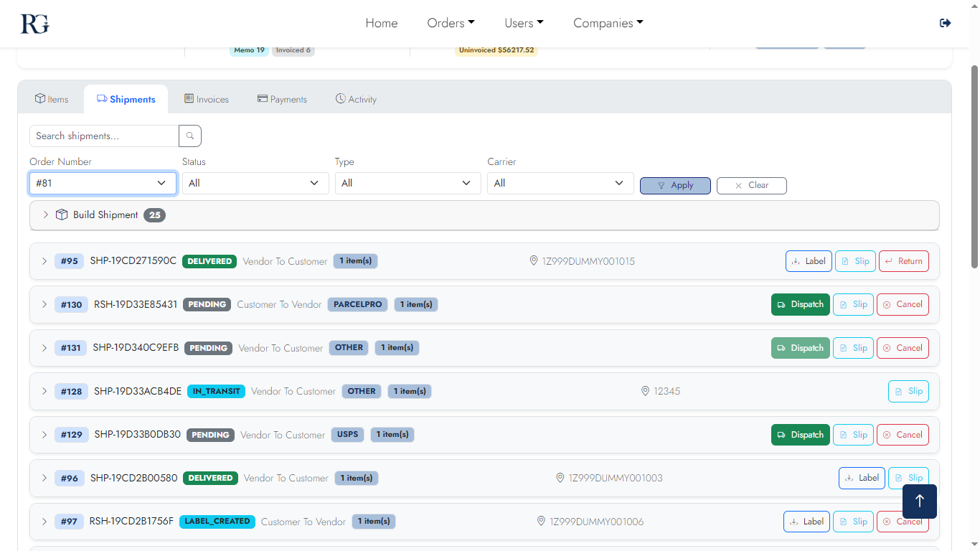Click the RG logo
Image resolution: width=980 pixels, height=551 pixels.
coord(33,23)
